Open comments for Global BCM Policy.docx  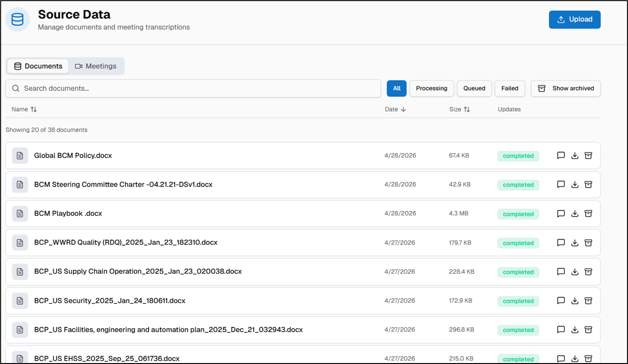561,155
